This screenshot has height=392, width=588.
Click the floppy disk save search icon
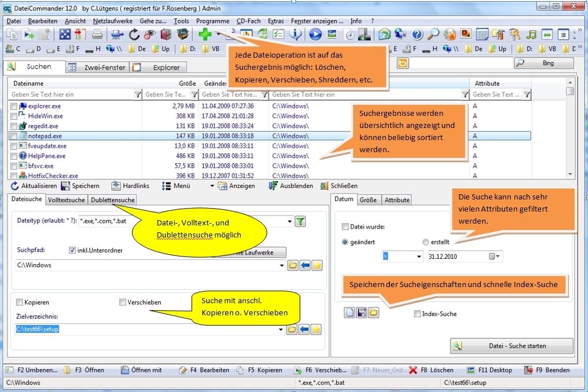pyautogui.click(x=362, y=313)
